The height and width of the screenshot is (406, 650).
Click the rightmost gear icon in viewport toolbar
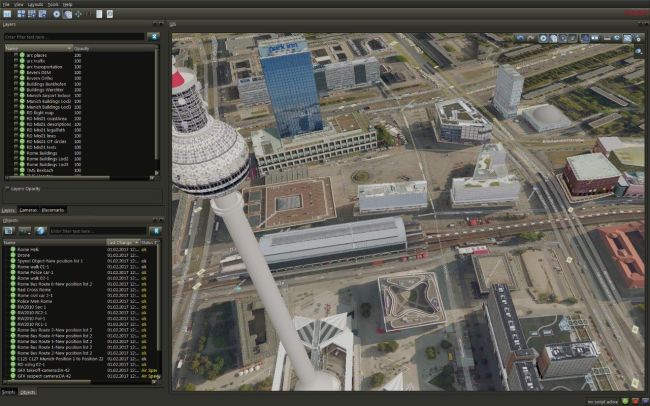pos(639,38)
